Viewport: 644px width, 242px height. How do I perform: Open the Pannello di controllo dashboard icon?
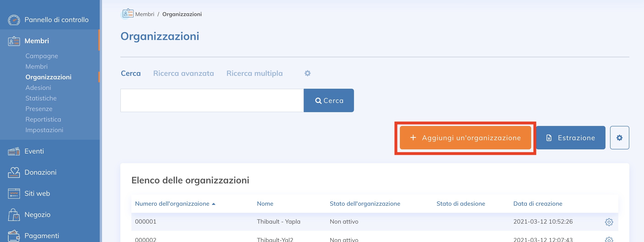(x=14, y=20)
